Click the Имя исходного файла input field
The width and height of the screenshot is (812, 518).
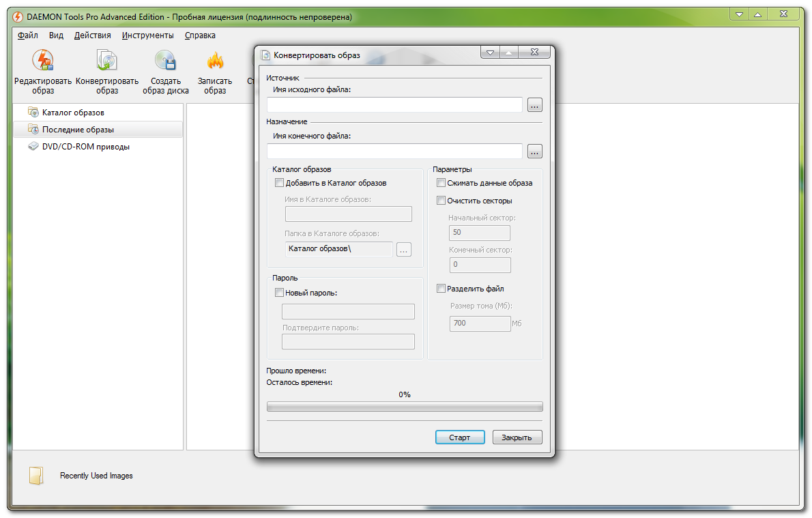[x=394, y=105]
